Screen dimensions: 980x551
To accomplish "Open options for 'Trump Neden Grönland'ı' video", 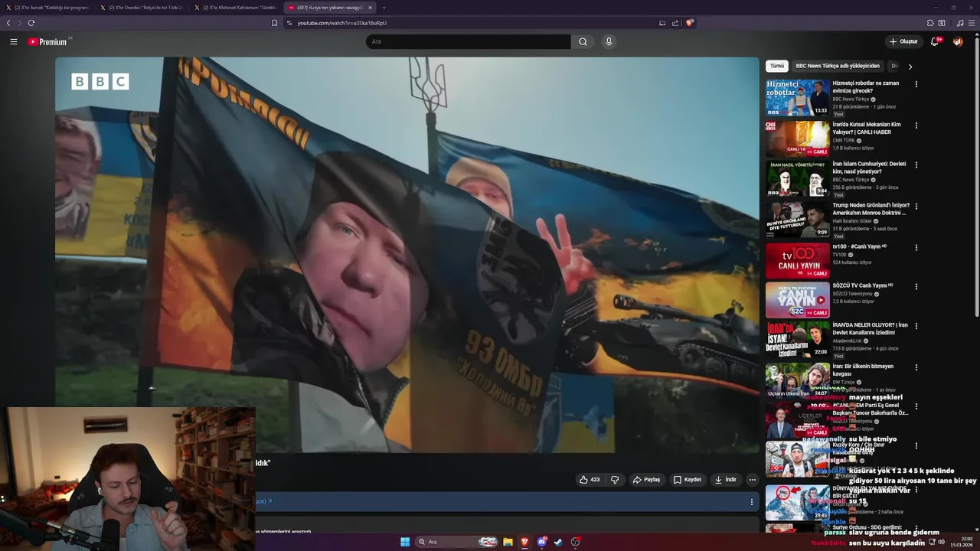I will click(916, 206).
